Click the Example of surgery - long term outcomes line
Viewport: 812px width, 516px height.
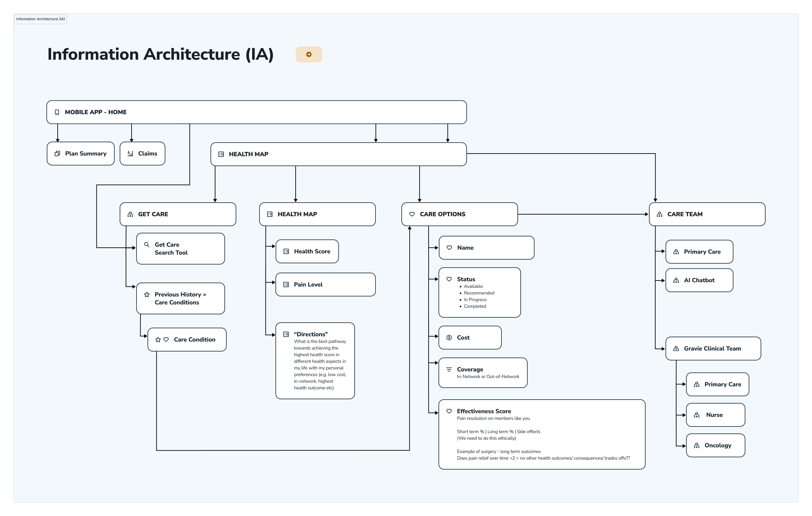(499, 452)
